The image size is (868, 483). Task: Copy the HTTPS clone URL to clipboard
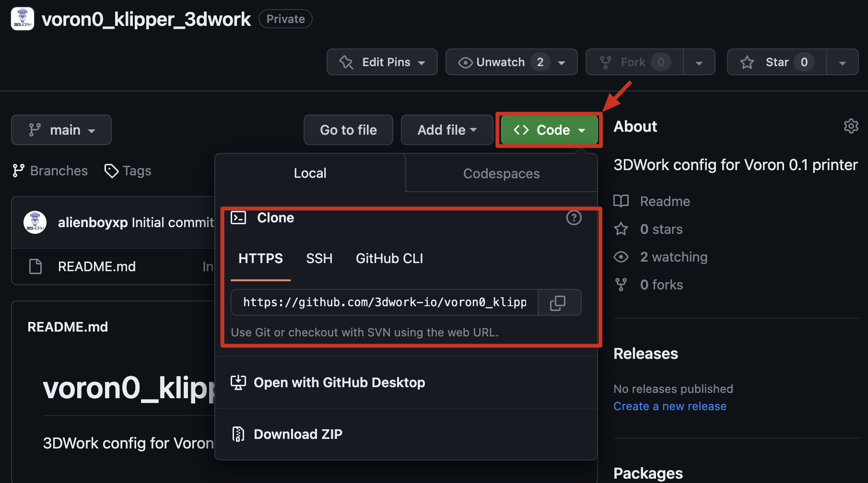click(558, 302)
